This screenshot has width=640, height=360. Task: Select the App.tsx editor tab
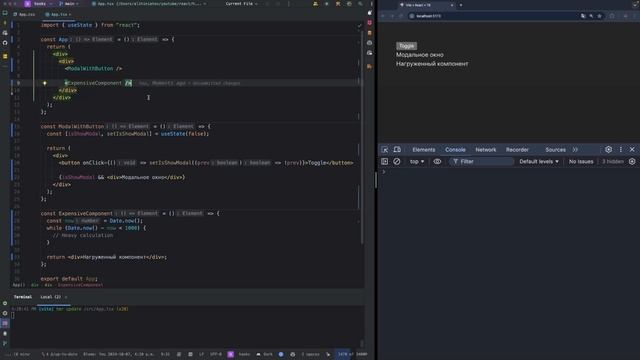[58, 14]
